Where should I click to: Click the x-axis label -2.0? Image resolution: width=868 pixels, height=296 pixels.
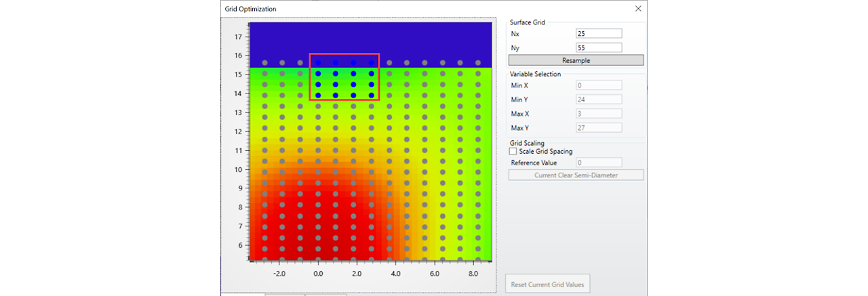tap(279, 274)
